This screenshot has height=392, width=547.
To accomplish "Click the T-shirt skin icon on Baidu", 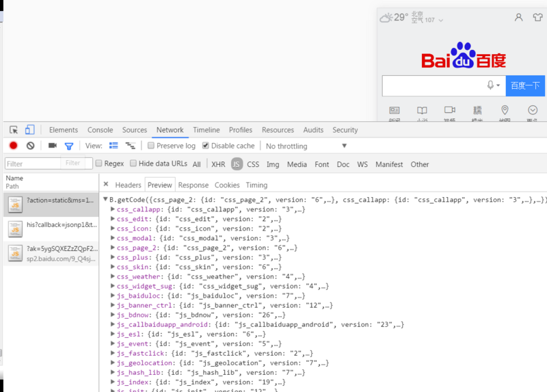I will (537, 18).
